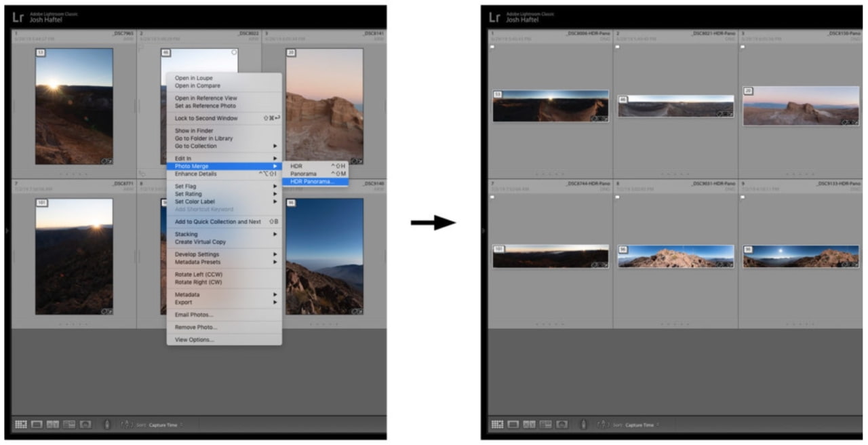Select Open in Loupe from context menu
The height and width of the screenshot is (445, 868).
point(194,78)
